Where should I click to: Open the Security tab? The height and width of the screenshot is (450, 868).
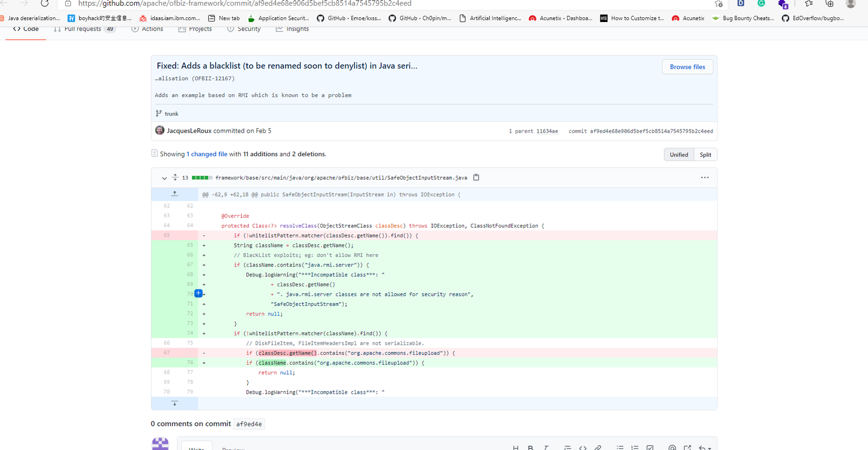pyautogui.click(x=244, y=29)
